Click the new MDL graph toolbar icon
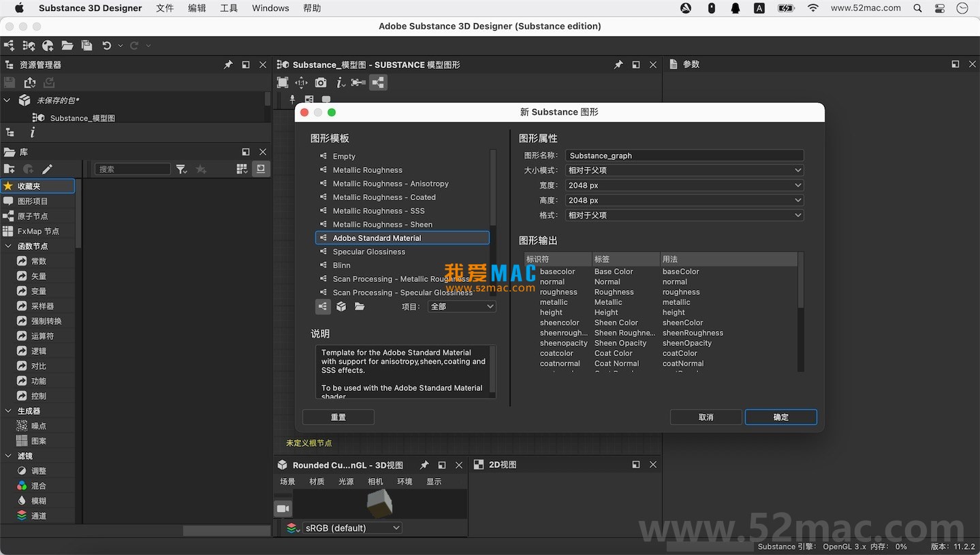 click(x=48, y=46)
